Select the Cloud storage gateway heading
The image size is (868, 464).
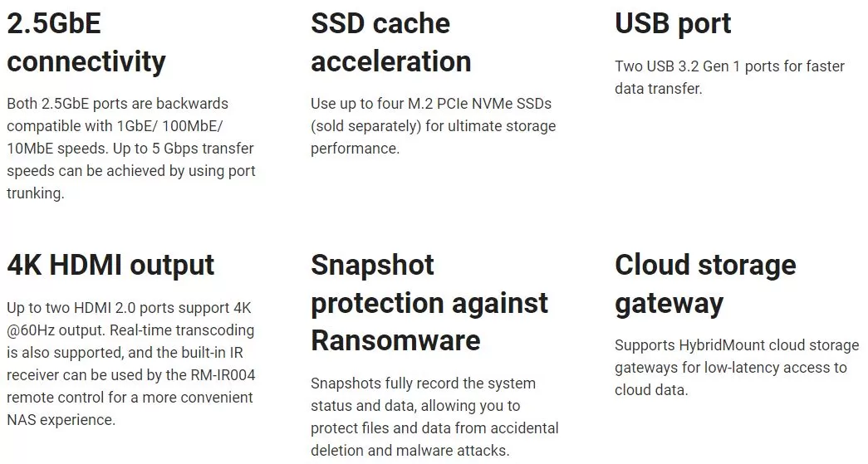coord(705,284)
